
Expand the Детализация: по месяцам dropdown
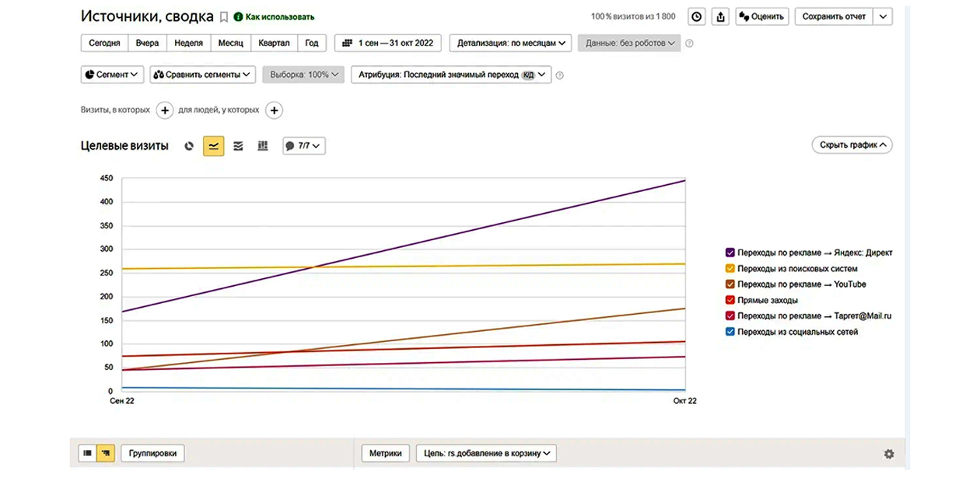510,43
